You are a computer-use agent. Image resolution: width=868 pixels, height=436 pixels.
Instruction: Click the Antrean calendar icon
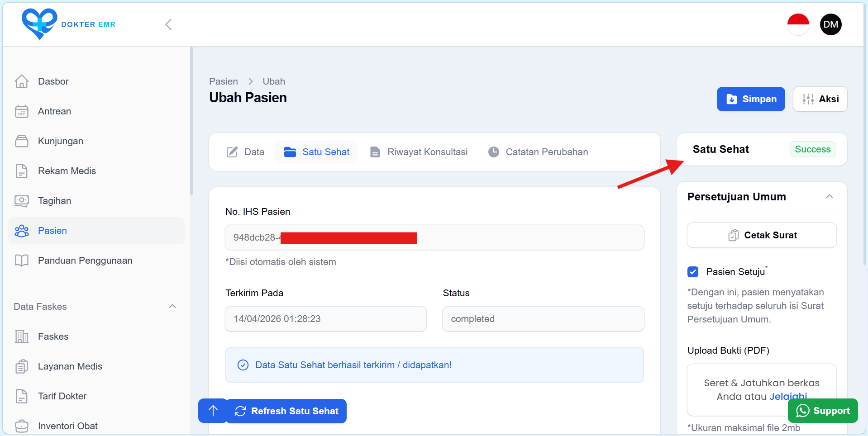[x=22, y=111]
